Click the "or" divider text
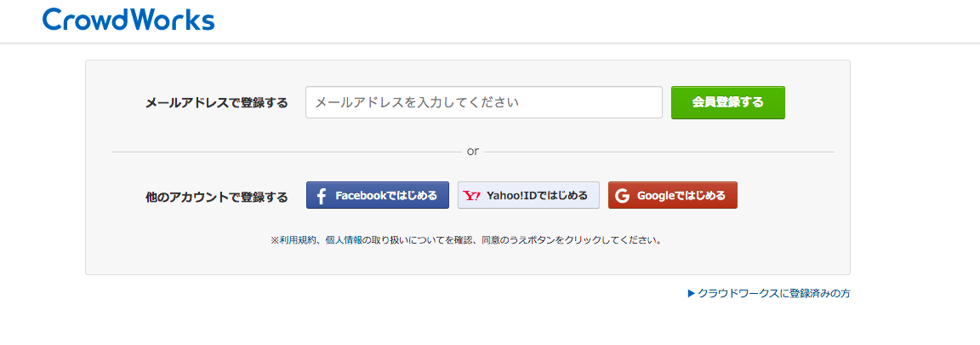 tap(473, 151)
